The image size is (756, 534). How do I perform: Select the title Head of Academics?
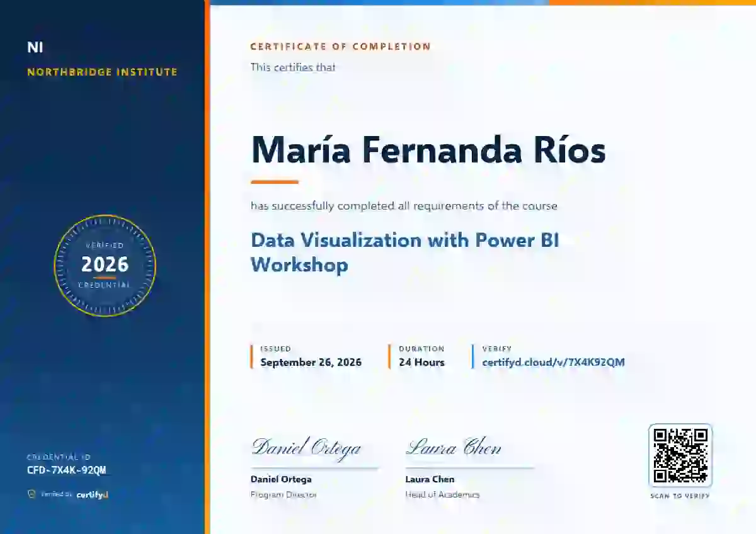coord(442,495)
